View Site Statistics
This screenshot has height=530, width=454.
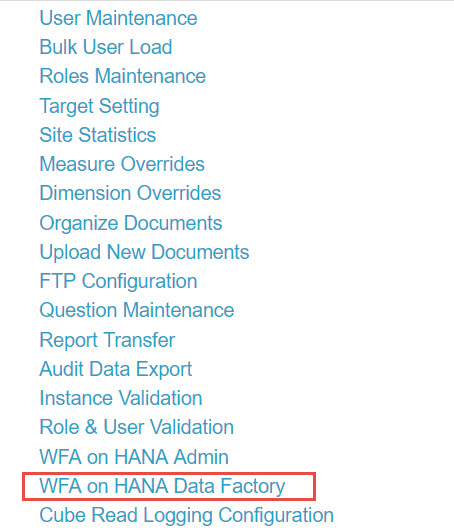[98, 135]
